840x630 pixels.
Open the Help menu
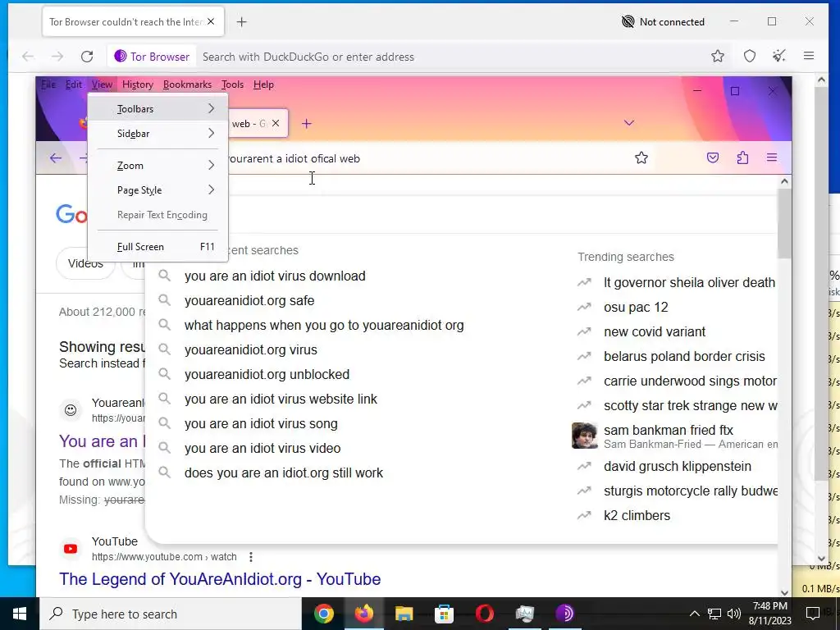coord(263,84)
